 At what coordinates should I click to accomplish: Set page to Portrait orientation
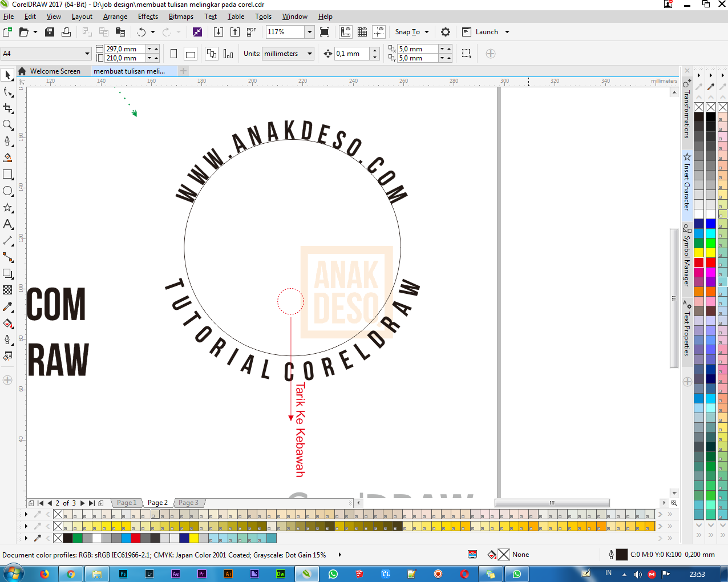point(173,54)
